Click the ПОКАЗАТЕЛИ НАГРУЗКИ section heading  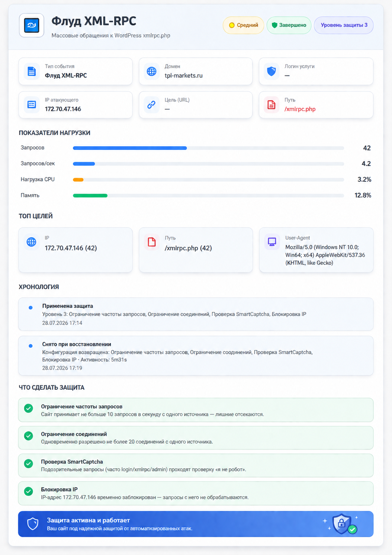54,133
